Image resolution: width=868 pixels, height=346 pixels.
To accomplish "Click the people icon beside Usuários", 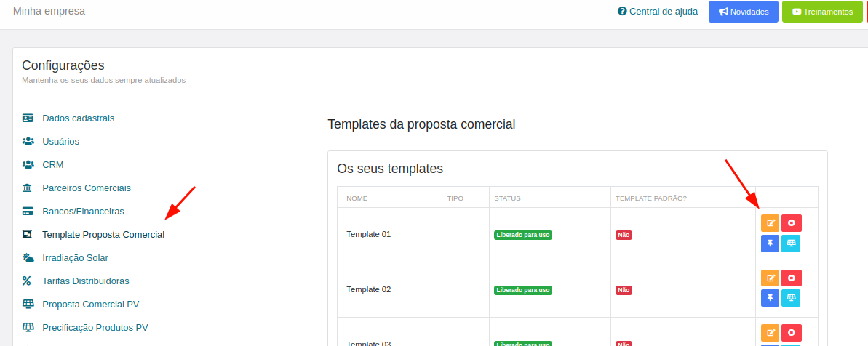I will tap(28, 142).
